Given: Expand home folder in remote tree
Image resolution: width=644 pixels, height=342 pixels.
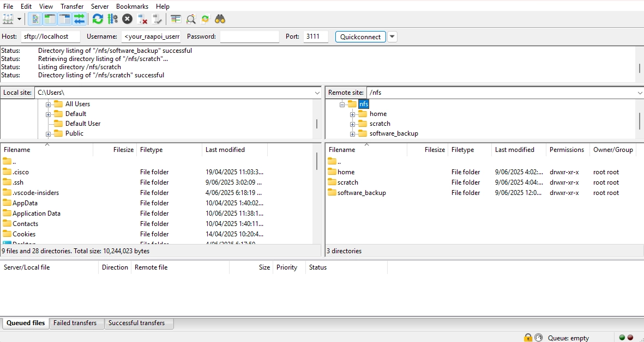Looking at the screenshot, I should (x=352, y=114).
